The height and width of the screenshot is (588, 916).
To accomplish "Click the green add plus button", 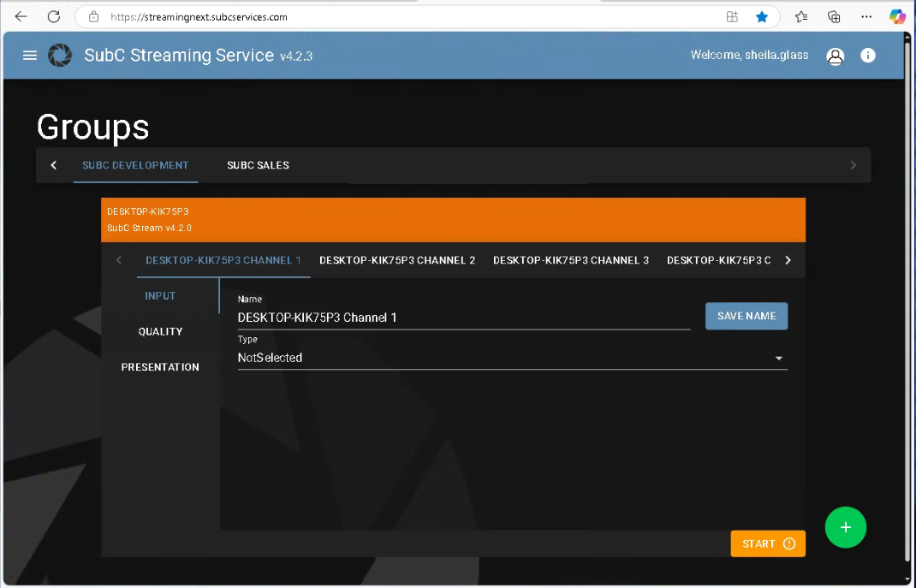I will pos(845,527).
